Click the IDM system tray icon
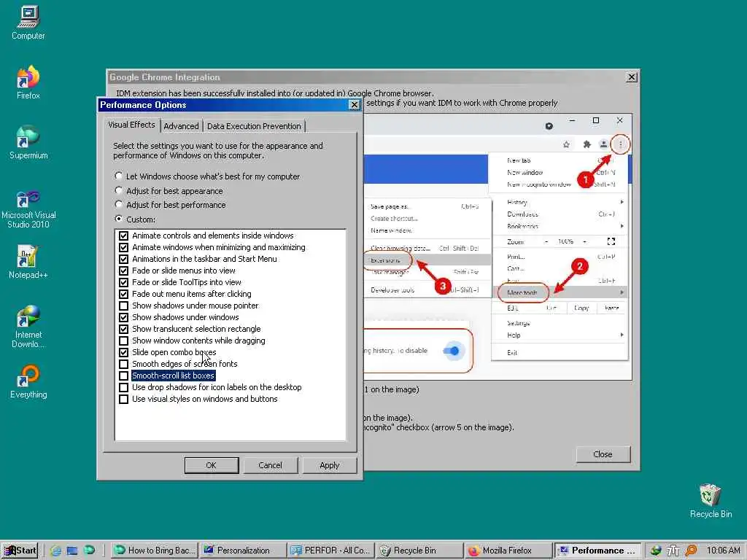 pyautogui.click(x=656, y=551)
